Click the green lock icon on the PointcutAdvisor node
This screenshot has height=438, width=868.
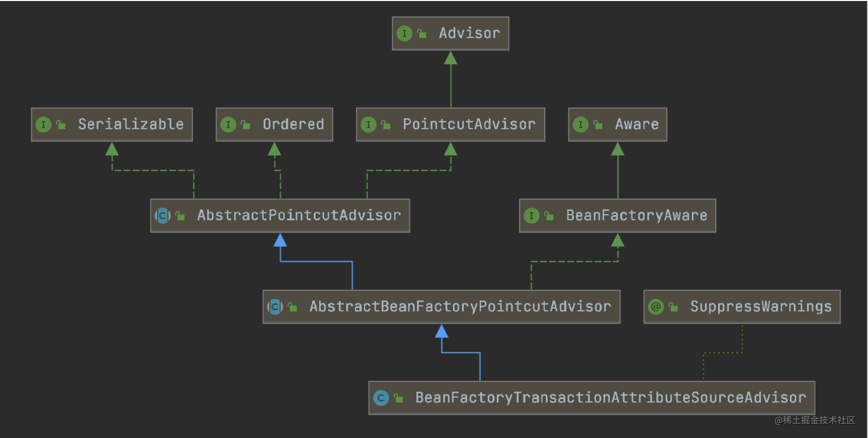386,124
